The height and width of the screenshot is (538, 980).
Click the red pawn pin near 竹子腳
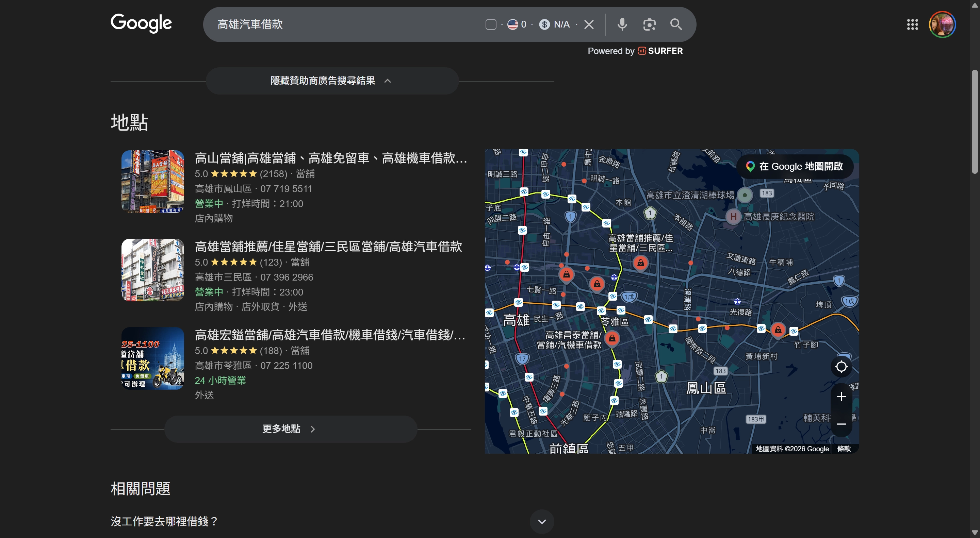coord(778,330)
